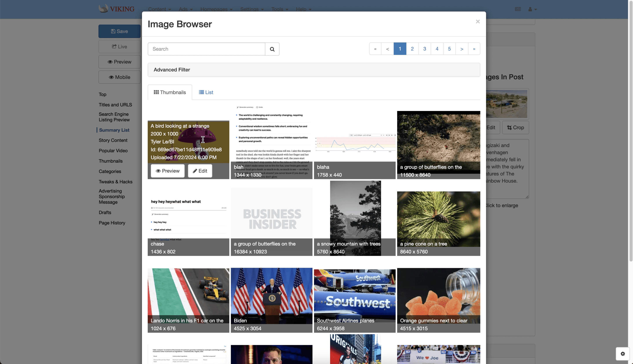Screen dimensions: 633x364
Task: Open the Tools dropdown menu
Action: point(280,9)
